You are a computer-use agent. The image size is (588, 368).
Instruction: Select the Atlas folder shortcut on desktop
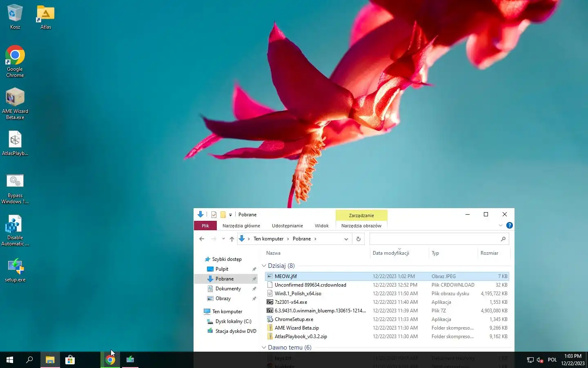tap(46, 17)
